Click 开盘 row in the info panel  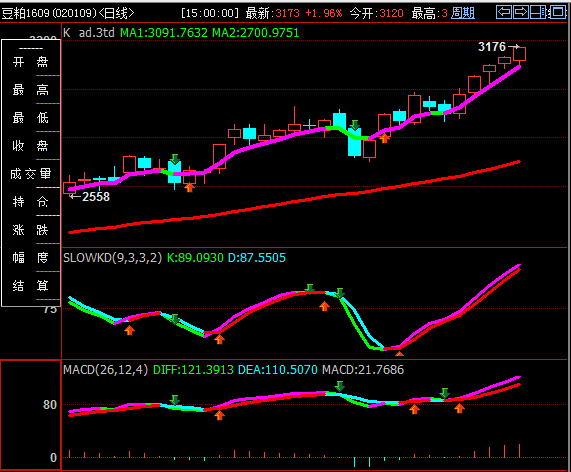coord(31,62)
